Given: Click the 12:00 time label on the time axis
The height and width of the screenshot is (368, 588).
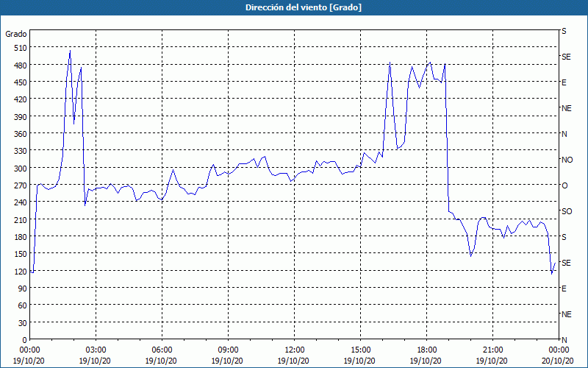Looking at the screenshot, I should point(295,350).
